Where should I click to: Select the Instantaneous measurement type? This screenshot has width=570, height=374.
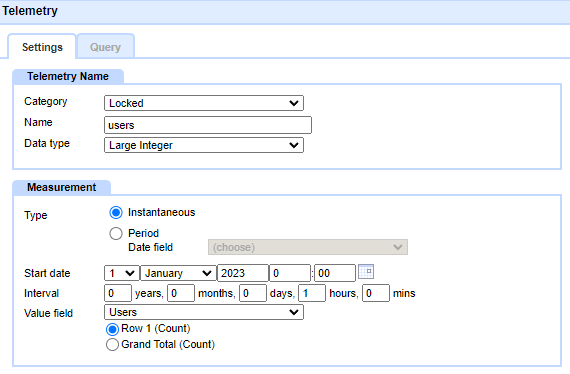(116, 213)
